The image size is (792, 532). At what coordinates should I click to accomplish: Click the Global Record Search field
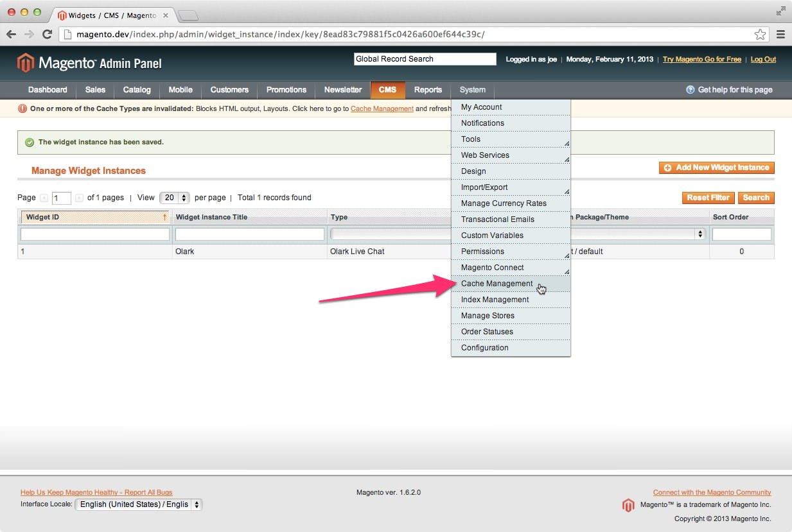[x=425, y=59]
